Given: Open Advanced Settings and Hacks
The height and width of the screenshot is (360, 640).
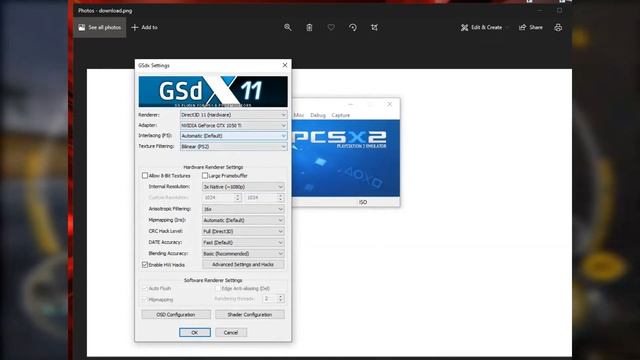Looking at the screenshot, I should [x=243, y=264].
